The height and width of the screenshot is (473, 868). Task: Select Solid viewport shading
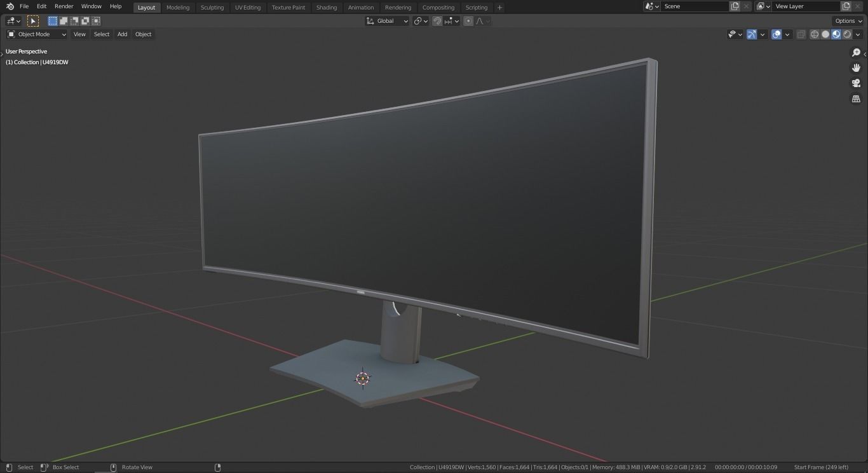(825, 34)
